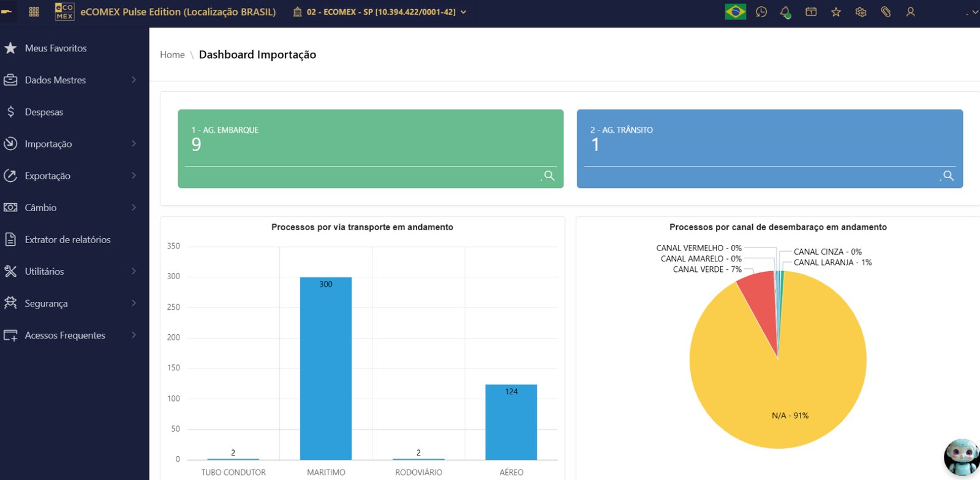Open the chat history icon in header

(x=761, y=12)
